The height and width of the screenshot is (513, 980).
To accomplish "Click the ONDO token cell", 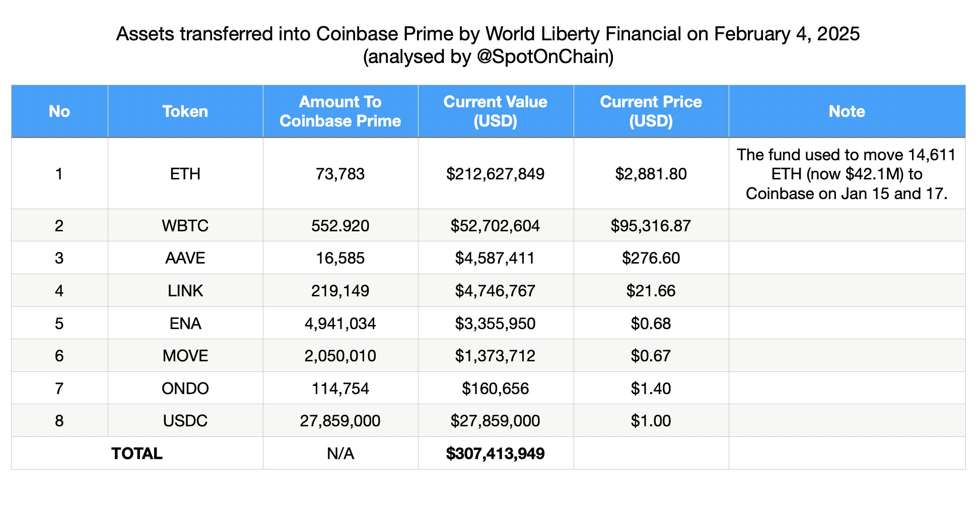I will point(185,389).
